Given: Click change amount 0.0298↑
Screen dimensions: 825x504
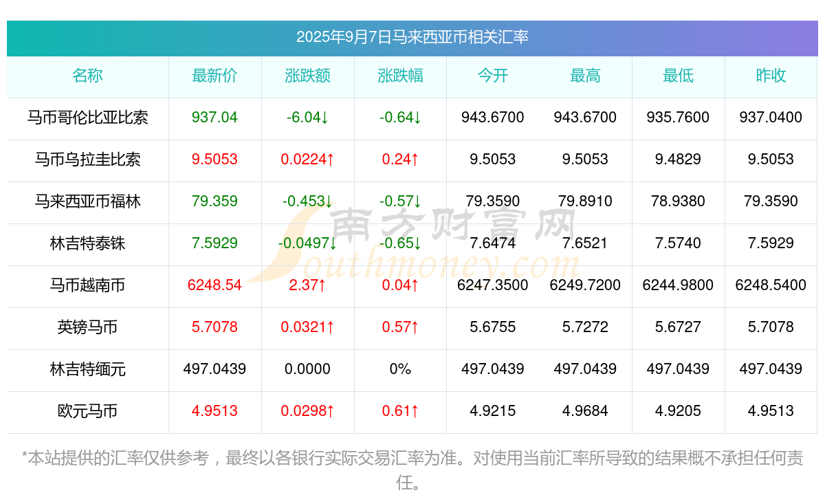Looking at the screenshot, I should click(x=307, y=411).
